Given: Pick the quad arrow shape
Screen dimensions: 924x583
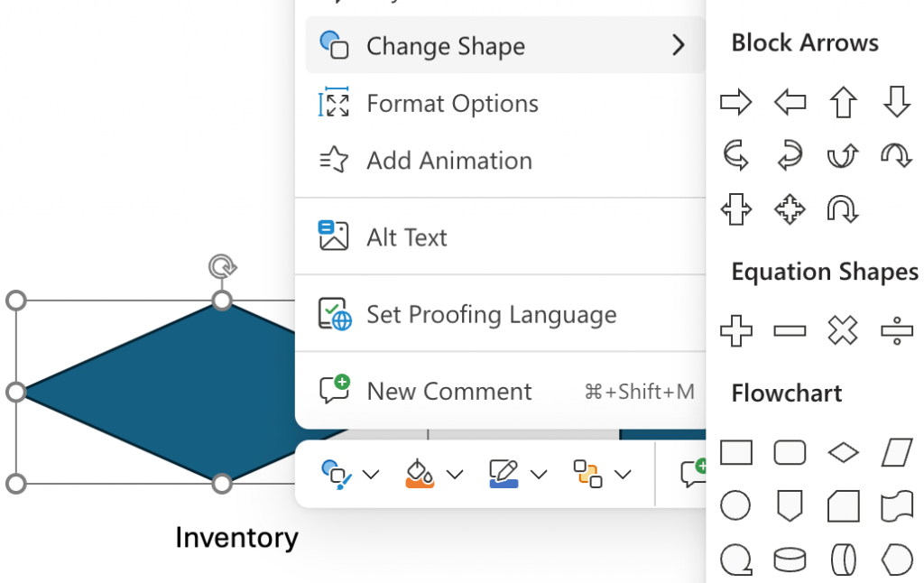Looking at the screenshot, I should [x=790, y=209].
